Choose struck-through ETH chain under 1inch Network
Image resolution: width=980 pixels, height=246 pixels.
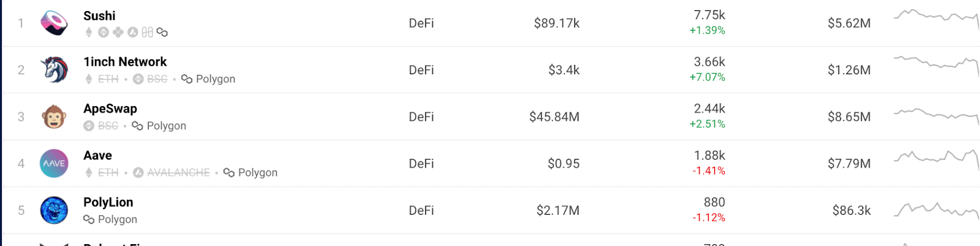point(102,79)
